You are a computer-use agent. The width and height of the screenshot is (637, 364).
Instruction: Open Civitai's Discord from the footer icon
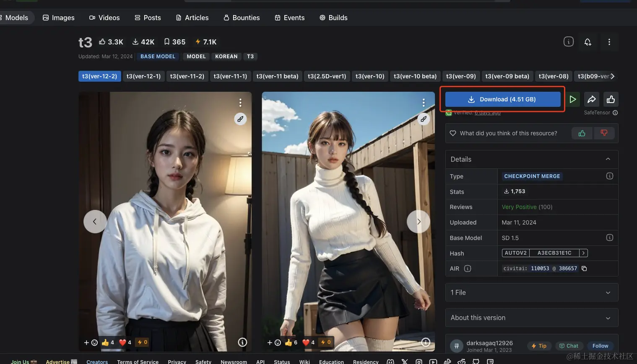tap(390, 362)
